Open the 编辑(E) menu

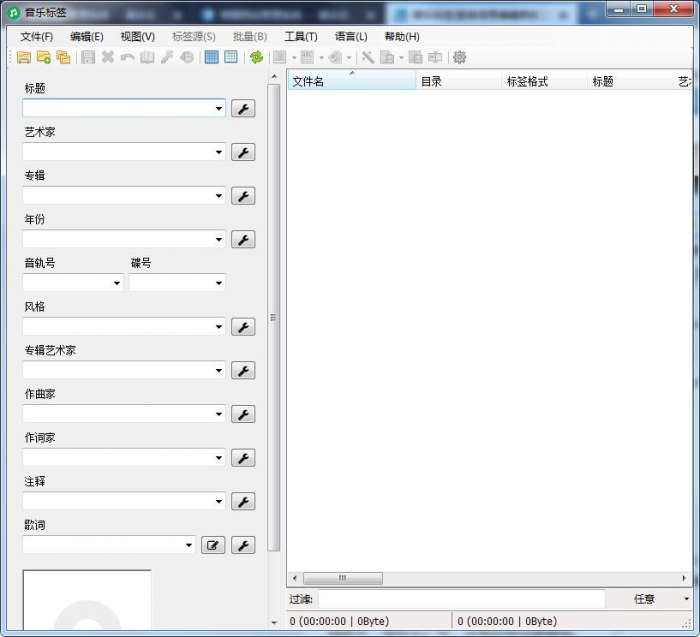[x=87, y=37]
